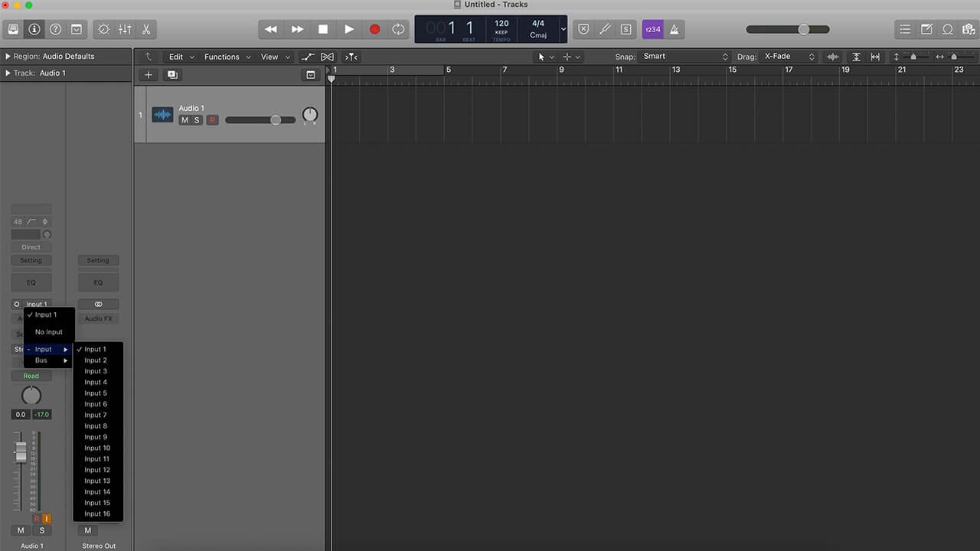Click horizontal auto zoom icon

pyautogui.click(x=874, y=57)
